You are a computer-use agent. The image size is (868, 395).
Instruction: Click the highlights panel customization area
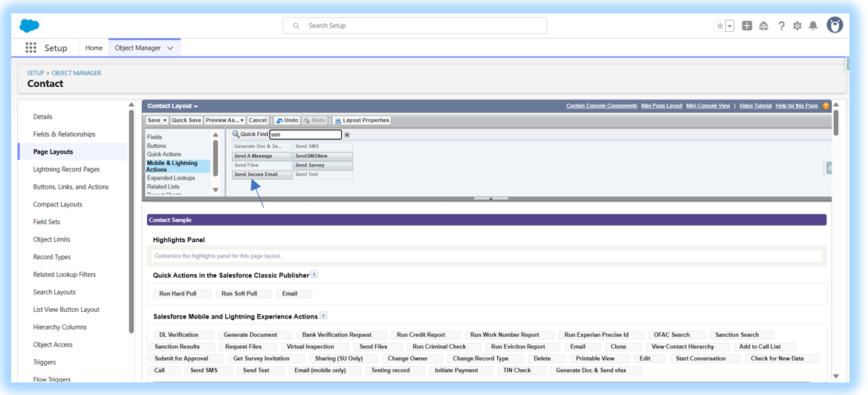point(487,255)
